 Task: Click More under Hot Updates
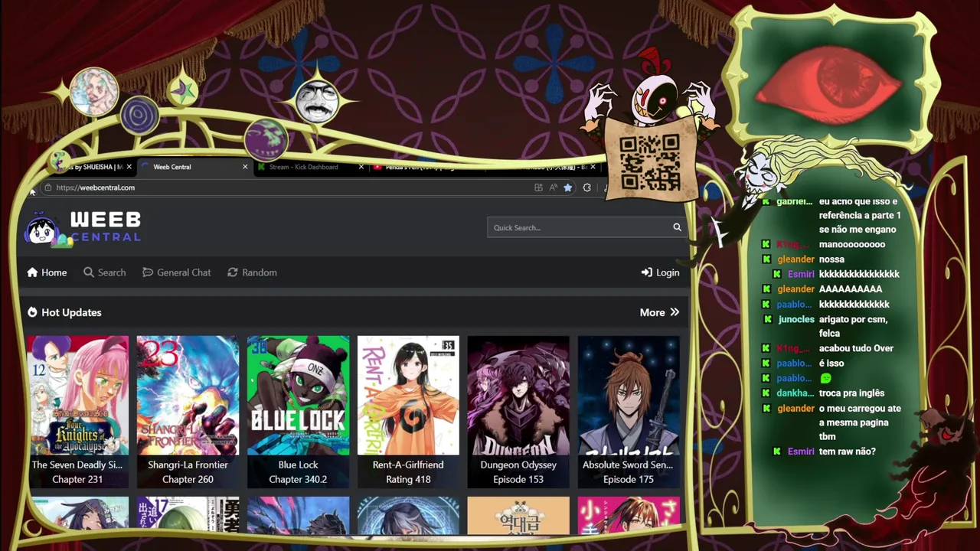pyautogui.click(x=659, y=312)
